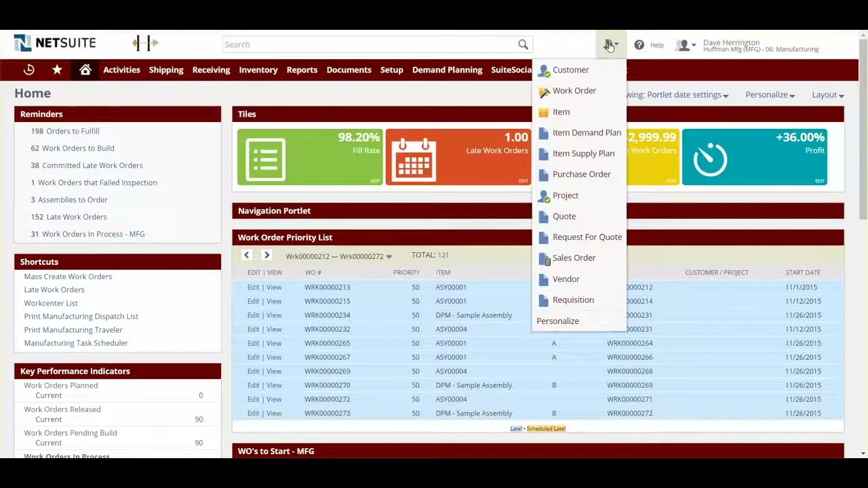The image size is (868, 488).
Task: Select Personalize at bottom of Create New menu
Action: tap(557, 321)
